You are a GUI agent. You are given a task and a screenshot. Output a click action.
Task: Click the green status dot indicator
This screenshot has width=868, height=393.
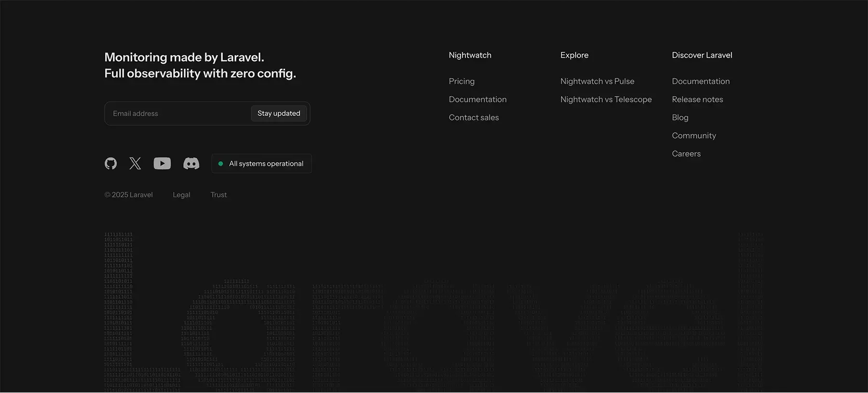tap(221, 164)
